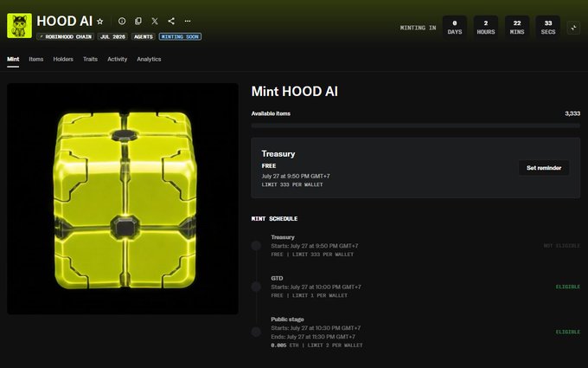Click the ELIGIBLE label for Public stage
This screenshot has height=368, width=588.
568,332
